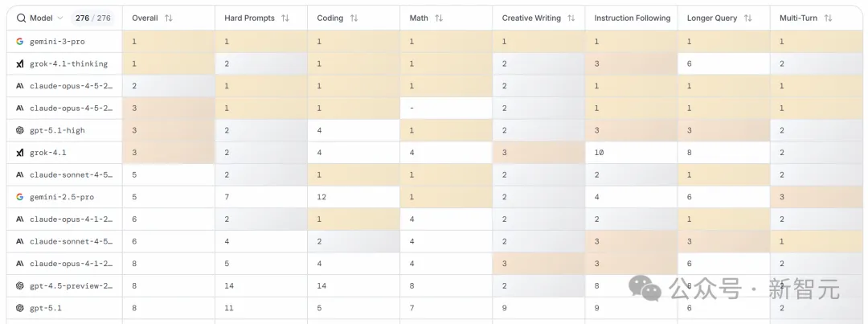This screenshot has width=868, height=324.
Task: Click the OpenAI logo next to gpt-4.5-preview
Action: point(20,285)
